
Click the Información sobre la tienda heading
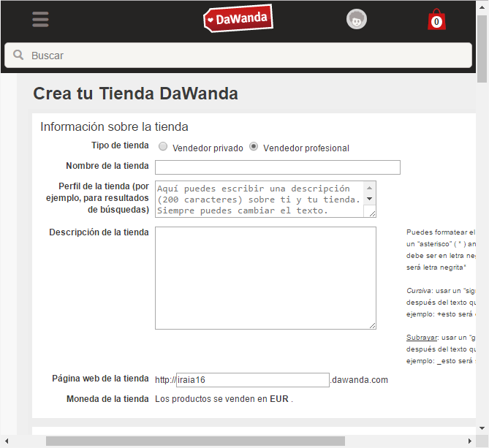coord(114,127)
